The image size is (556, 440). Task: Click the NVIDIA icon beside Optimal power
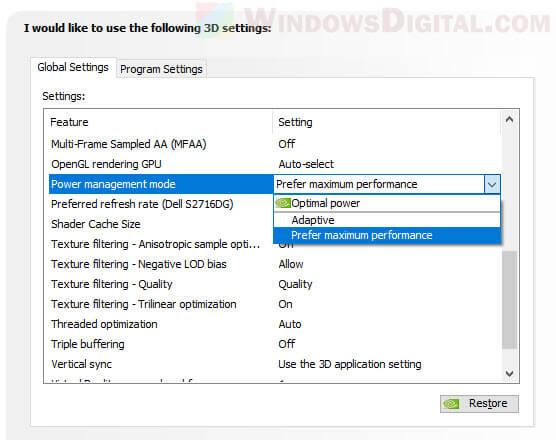point(283,203)
